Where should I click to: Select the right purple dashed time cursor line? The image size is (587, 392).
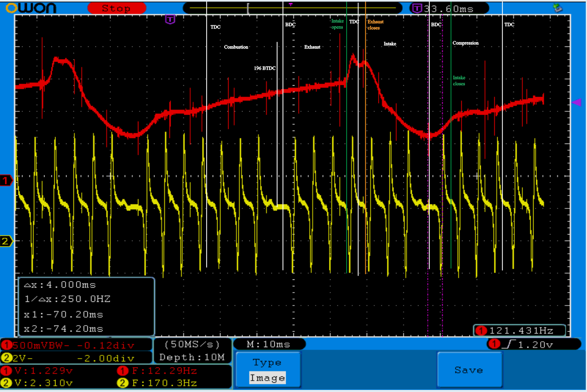(442, 175)
